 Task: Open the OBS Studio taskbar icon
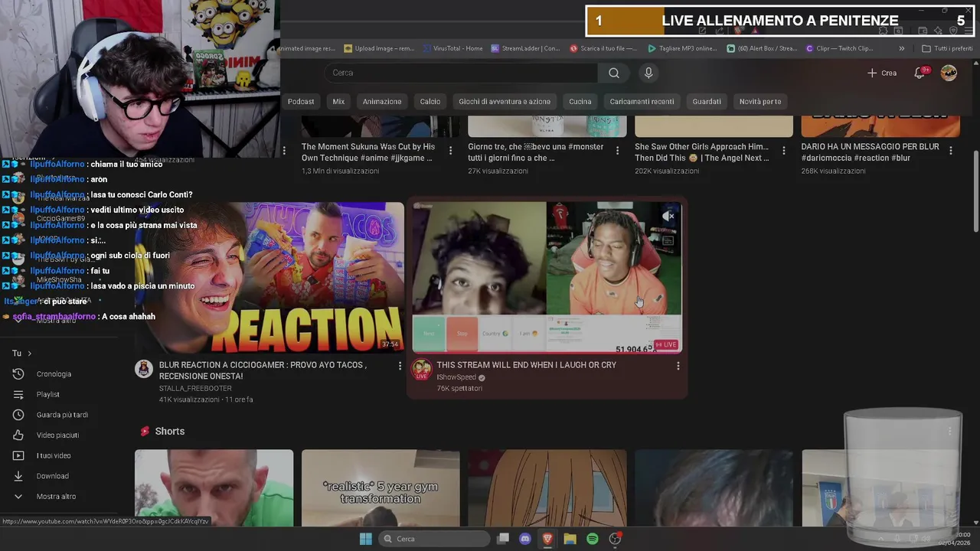point(615,539)
